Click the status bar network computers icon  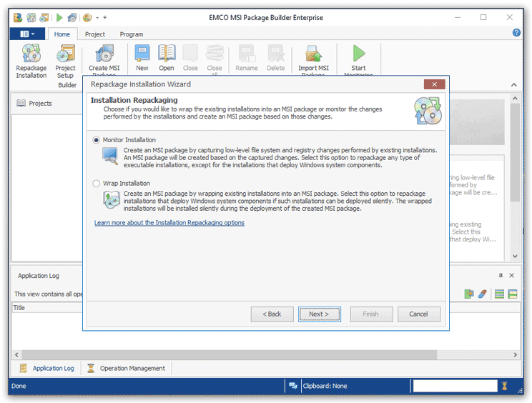pos(293,385)
